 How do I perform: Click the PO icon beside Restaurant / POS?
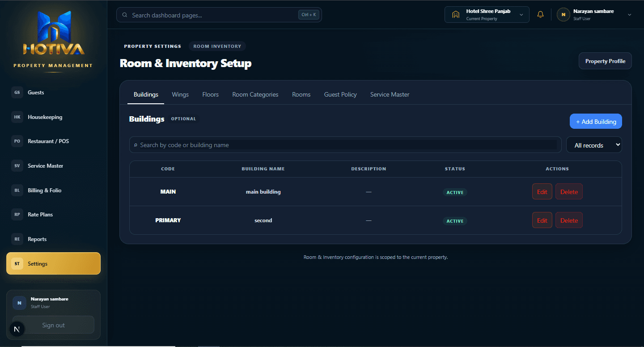pos(17,141)
